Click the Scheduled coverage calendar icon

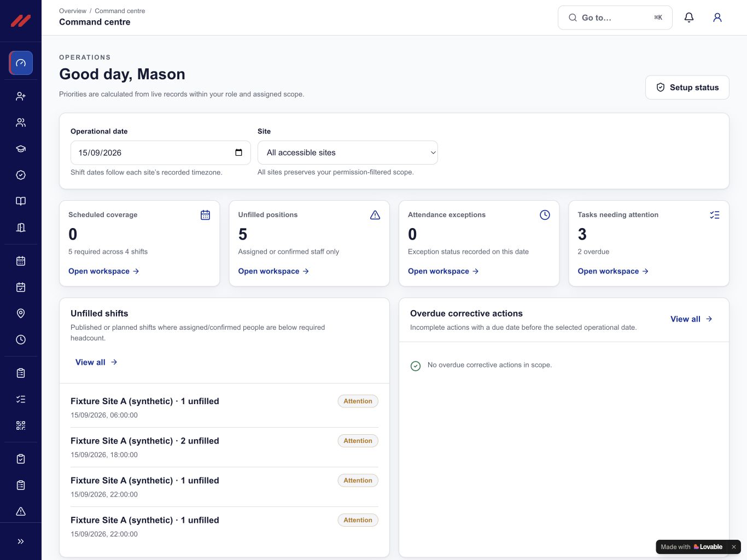pos(205,215)
